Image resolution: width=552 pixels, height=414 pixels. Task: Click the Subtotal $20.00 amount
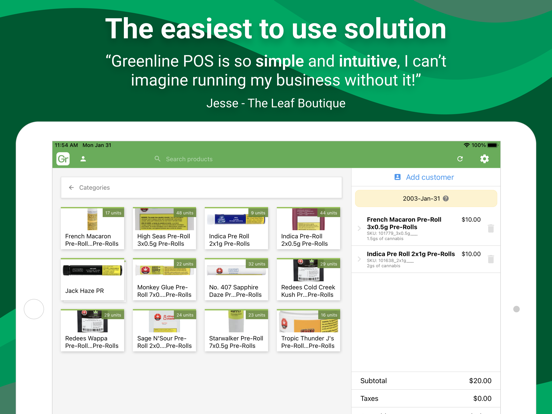[x=480, y=381]
